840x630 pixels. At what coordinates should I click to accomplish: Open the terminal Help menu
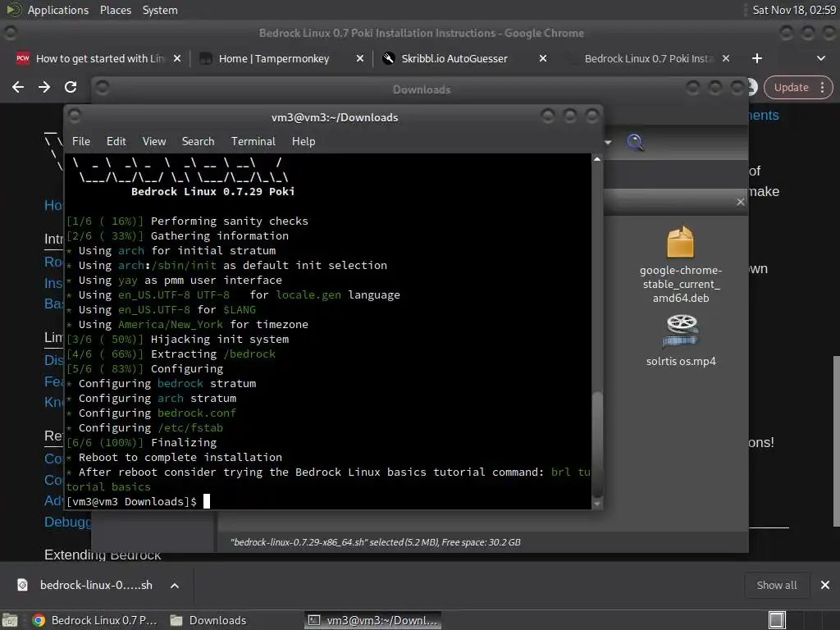(304, 141)
